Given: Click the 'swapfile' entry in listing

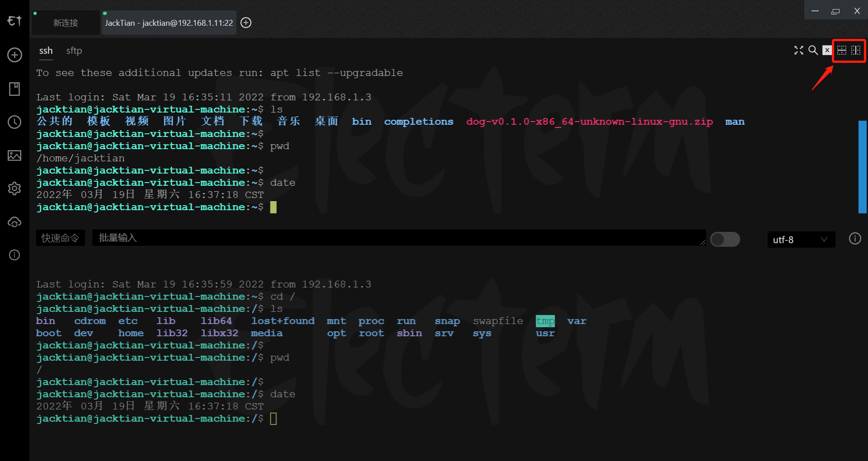Looking at the screenshot, I should pos(498,321).
